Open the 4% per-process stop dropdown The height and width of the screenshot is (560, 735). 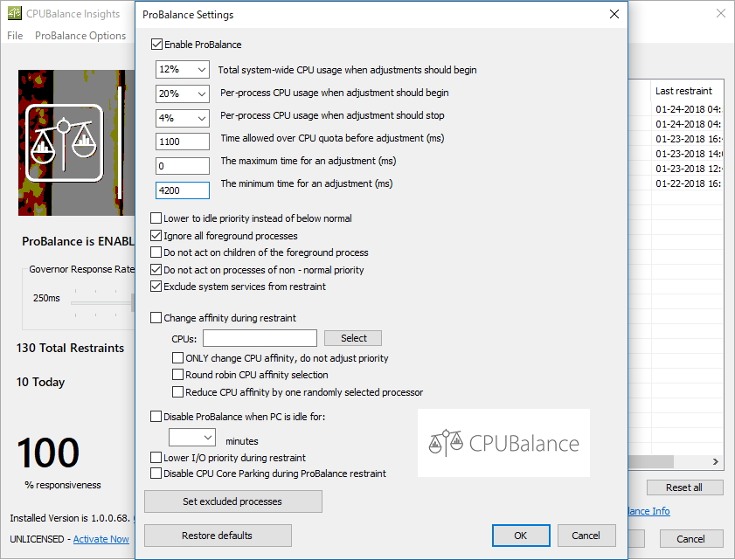[183, 118]
